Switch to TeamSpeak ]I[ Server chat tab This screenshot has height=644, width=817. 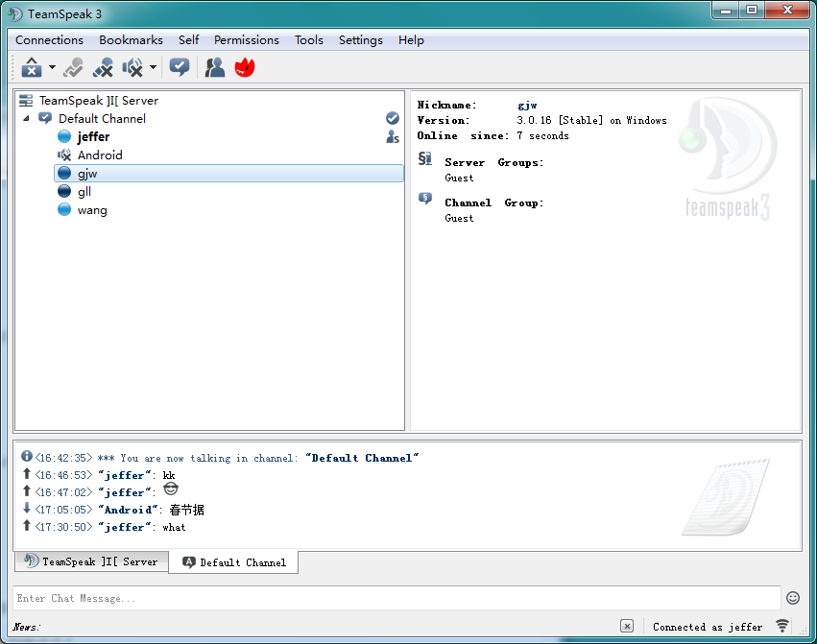coord(92,561)
